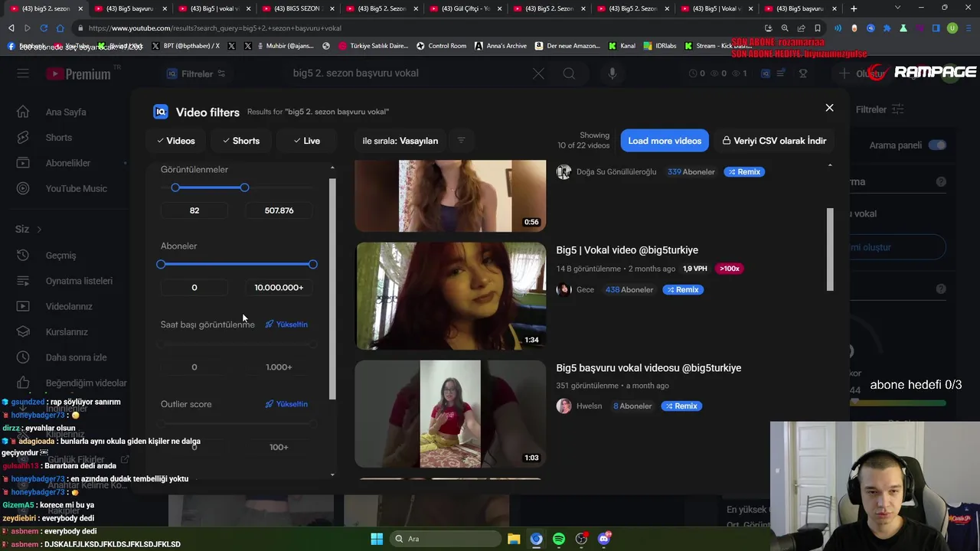980x551 pixels.
Task: Click the 10.000.000+ subscribers field
Action: (x=279, y=288)
